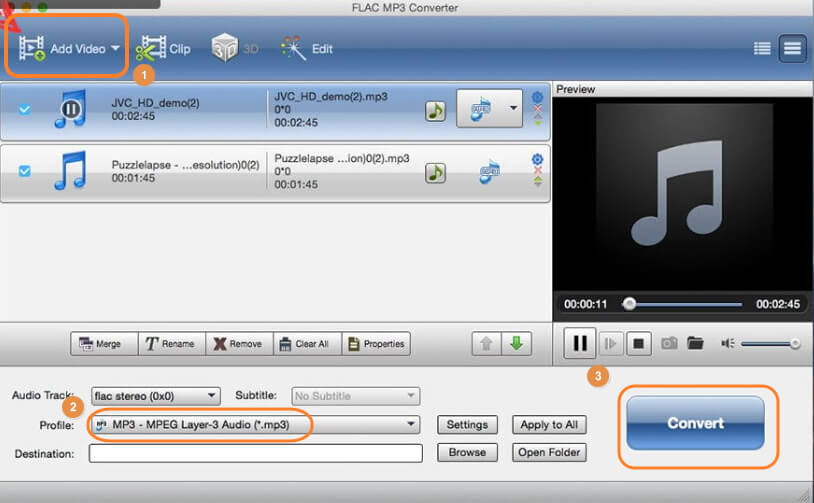The height and width of the screenshot is (503, 814).
Task: Click the Browse button
Action: click(466, 452)
